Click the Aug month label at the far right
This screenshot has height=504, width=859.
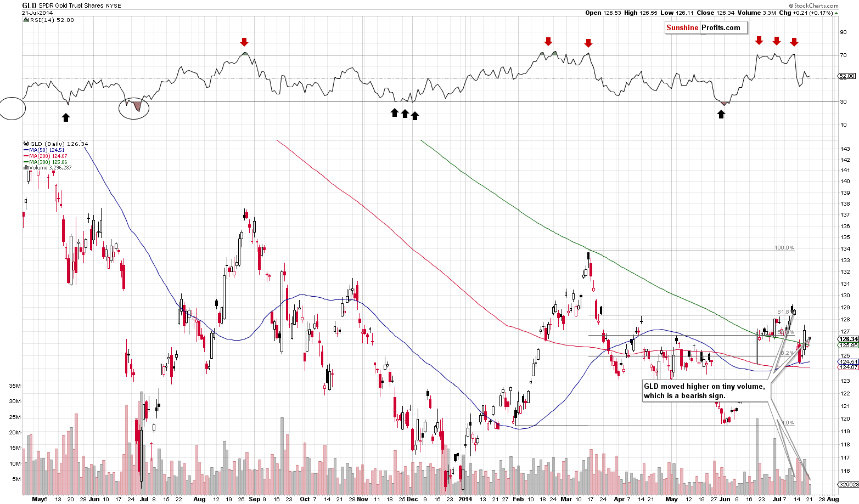click(x=833, y=500)
